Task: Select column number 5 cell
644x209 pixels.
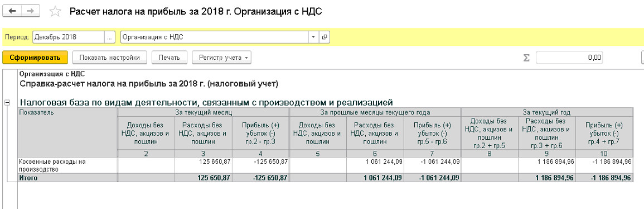Action: 318,154
